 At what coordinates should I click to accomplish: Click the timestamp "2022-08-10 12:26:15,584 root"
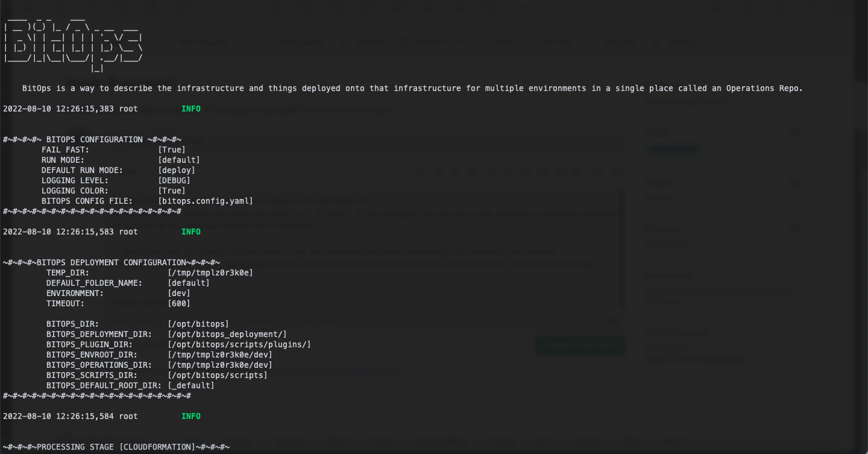[71, 416]
